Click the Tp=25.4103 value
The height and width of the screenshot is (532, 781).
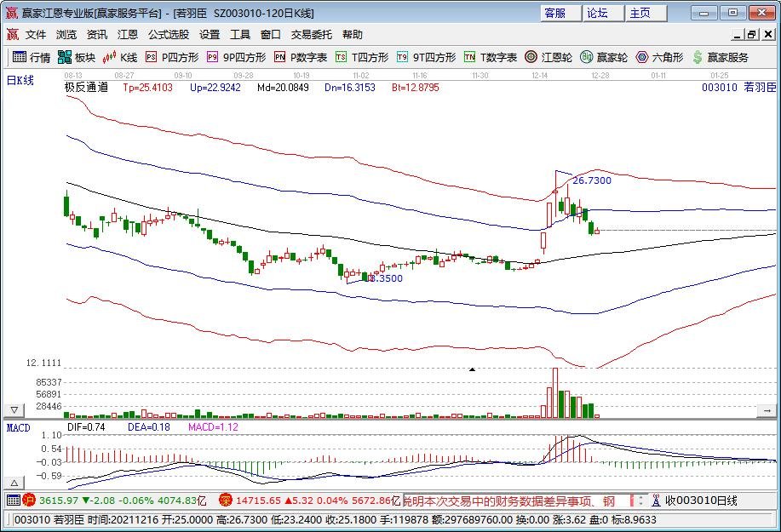(x=148, y=88)
